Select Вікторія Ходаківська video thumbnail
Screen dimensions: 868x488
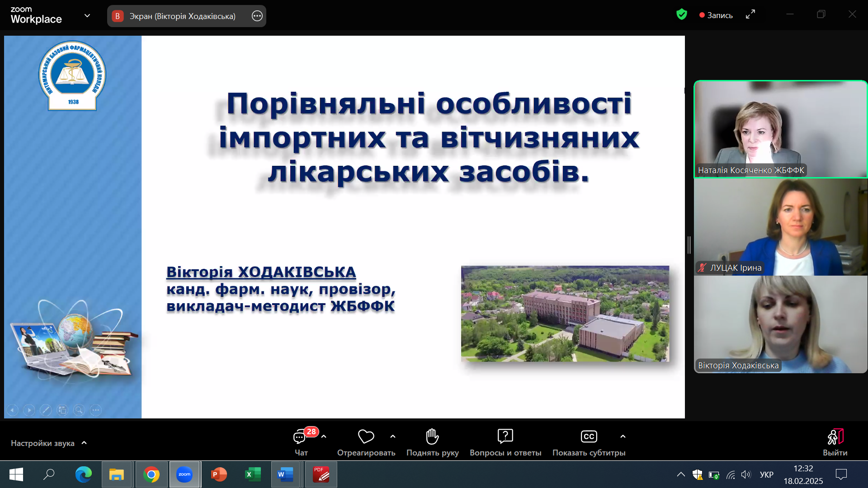click(x=780, y=324)
